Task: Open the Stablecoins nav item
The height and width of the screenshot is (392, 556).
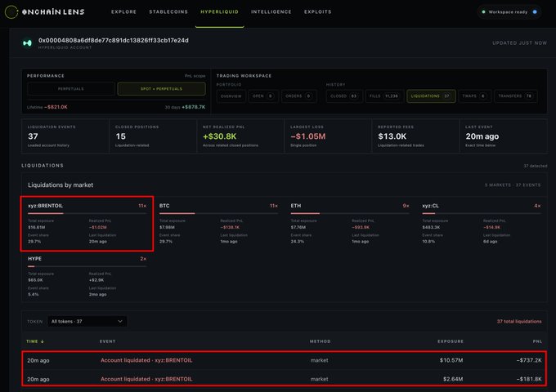Action: pyautogui.click(x=168, y=11)
